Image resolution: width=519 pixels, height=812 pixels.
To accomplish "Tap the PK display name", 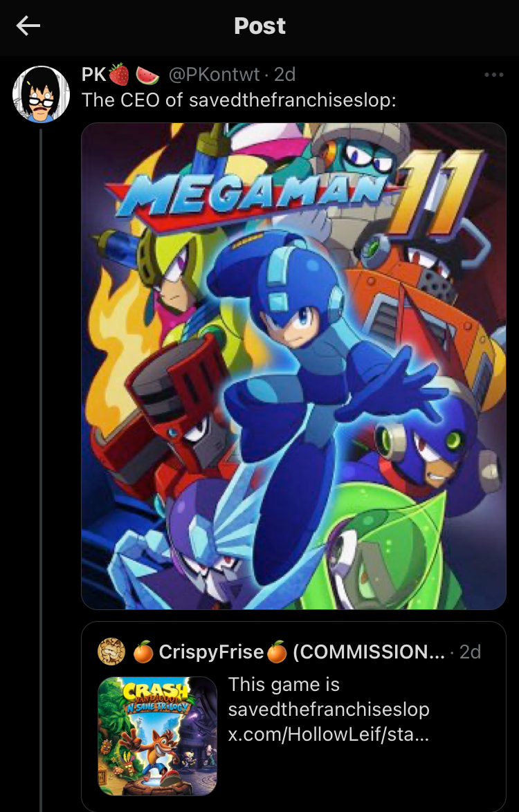I will click(x=93, y=75).
